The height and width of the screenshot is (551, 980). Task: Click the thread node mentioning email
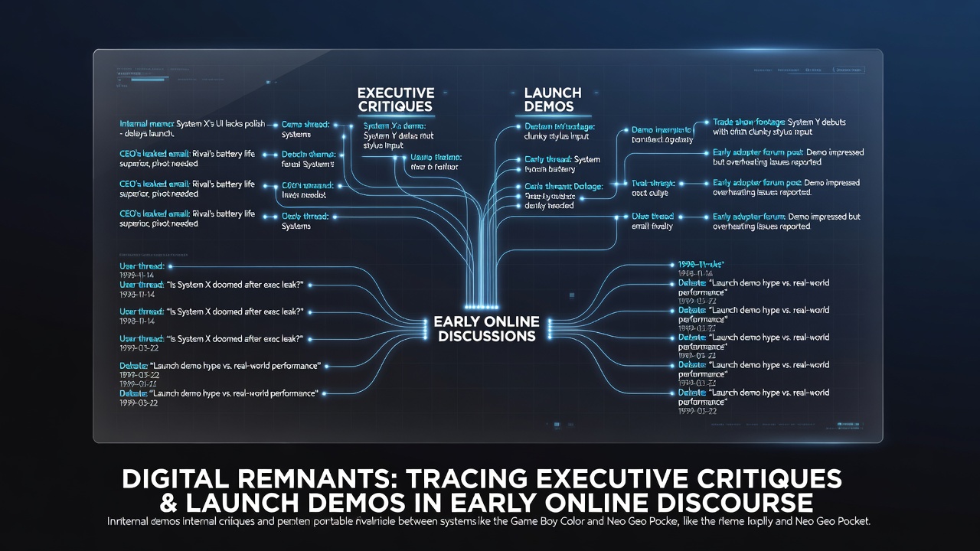coord(652,222)
